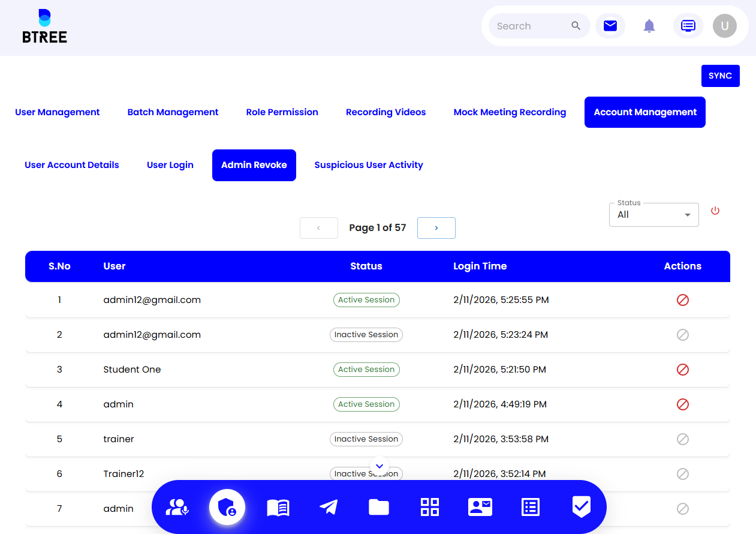This screenshot has width=756, height=534.
Task: Collapse the dock with chevron down
Action: click(379, 465)
